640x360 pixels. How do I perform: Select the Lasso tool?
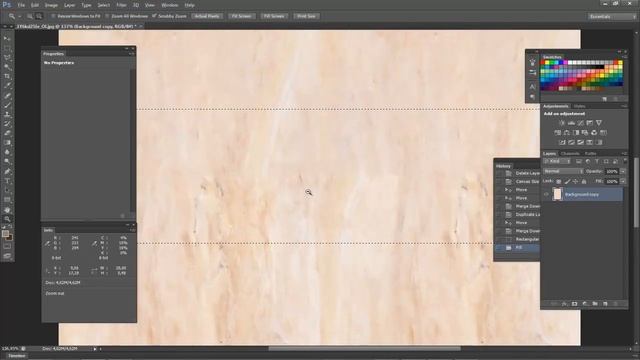(x=7, y=58)
